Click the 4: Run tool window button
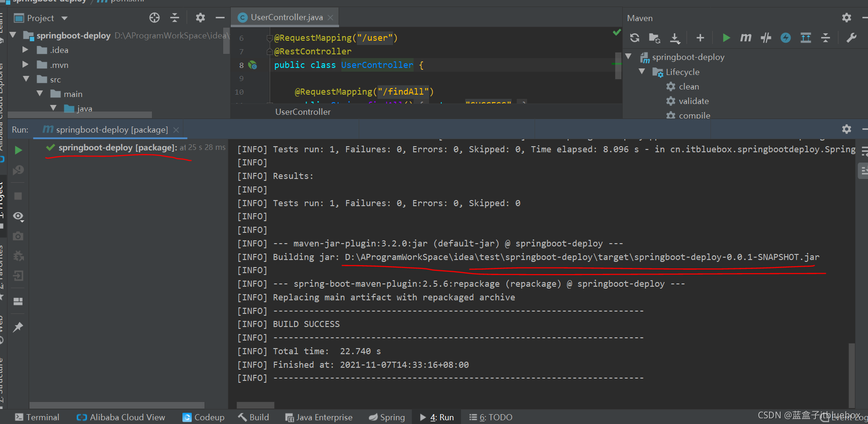Viewport: 868px width, 424px height. click(437, 417)
